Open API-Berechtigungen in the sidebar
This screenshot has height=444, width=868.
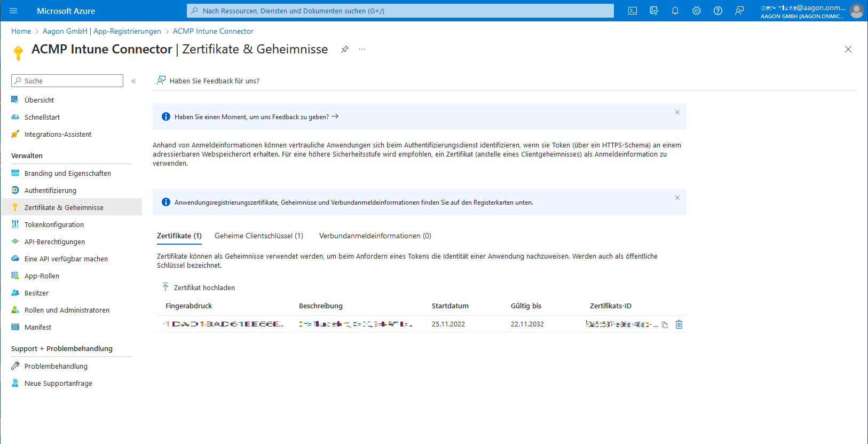pos(54,242)
